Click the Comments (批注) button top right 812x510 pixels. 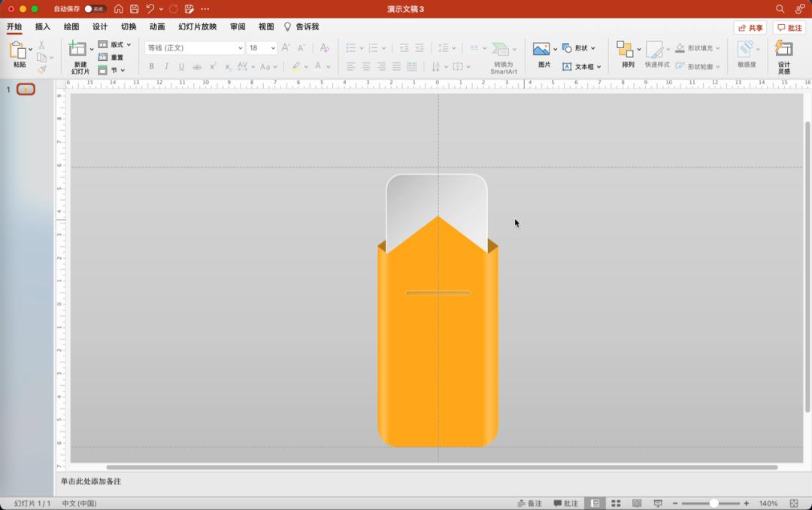tap(789, 28)
